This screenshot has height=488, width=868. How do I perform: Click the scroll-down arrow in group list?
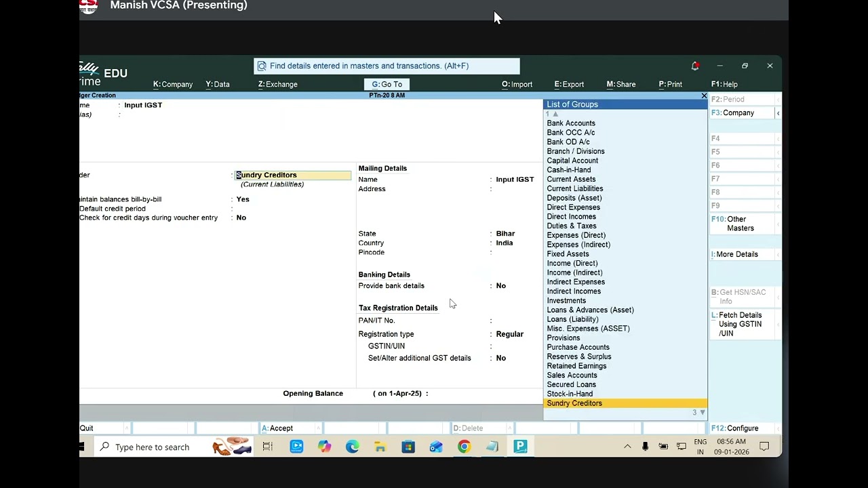pyautogui.click(x=702, y=413)
